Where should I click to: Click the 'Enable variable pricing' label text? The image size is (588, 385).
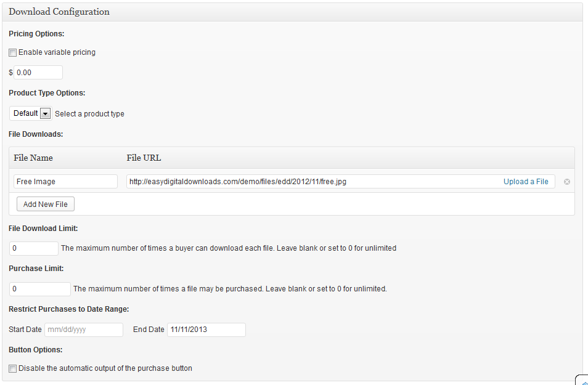(57, 52)
